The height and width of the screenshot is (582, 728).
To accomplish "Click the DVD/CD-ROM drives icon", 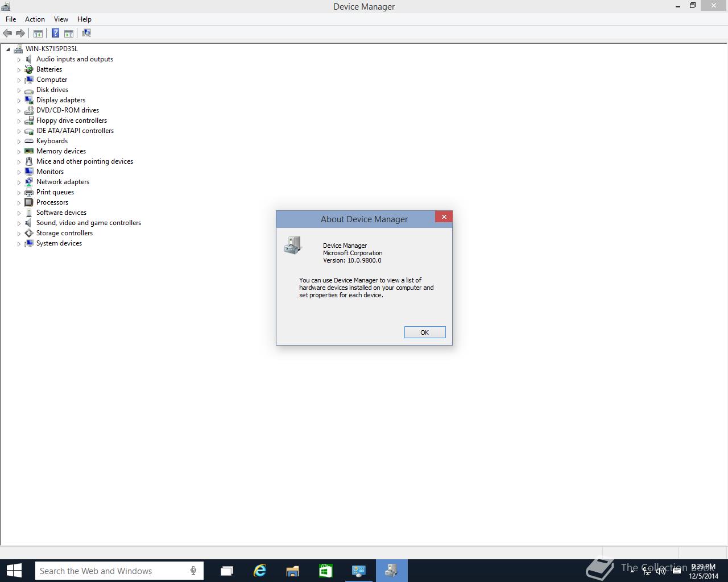I will (x=29, y=110).
